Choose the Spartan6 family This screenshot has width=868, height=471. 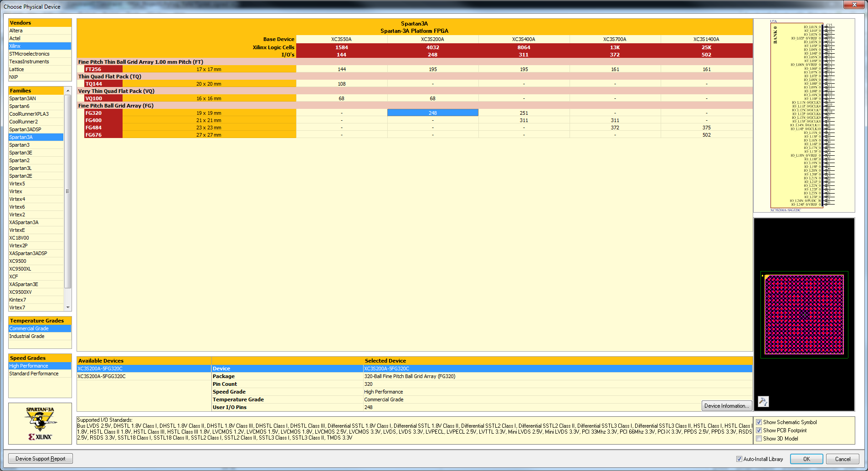coord(19,106)
